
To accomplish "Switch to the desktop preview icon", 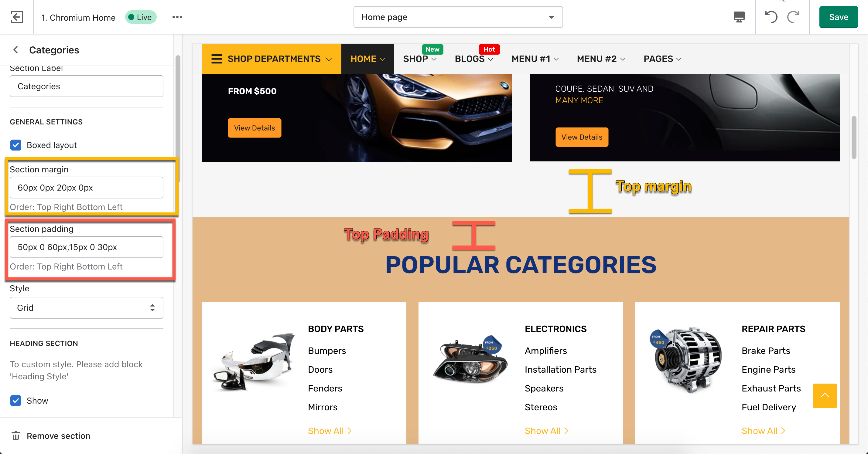I will click(x=739, y=17).
